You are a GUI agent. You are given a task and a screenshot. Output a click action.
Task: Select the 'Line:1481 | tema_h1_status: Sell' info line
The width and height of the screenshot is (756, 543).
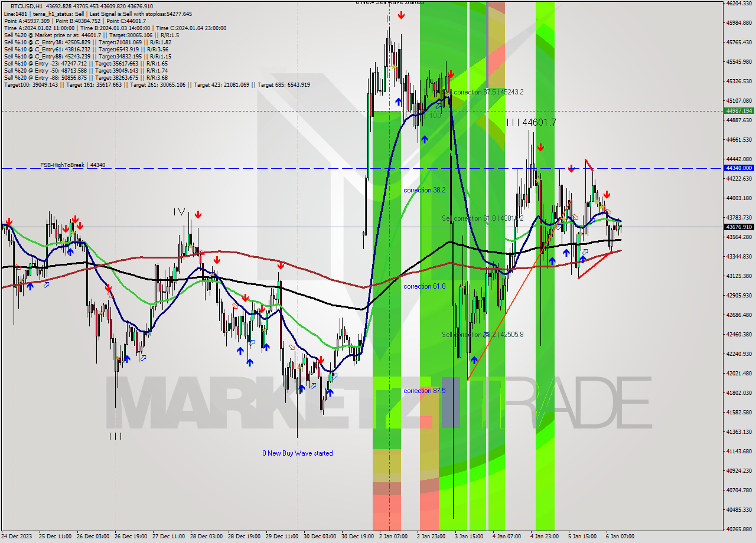[x=98, y=14]
